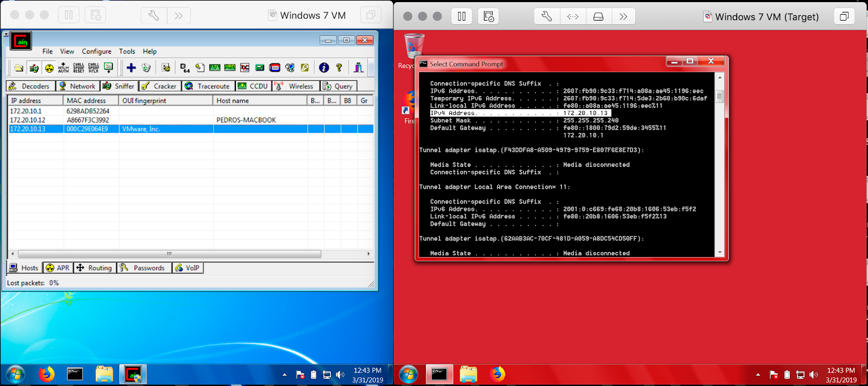Click the NTLM Auth toolbar icon
Viewport: 868px width, 386px height.
coord(63,68)
